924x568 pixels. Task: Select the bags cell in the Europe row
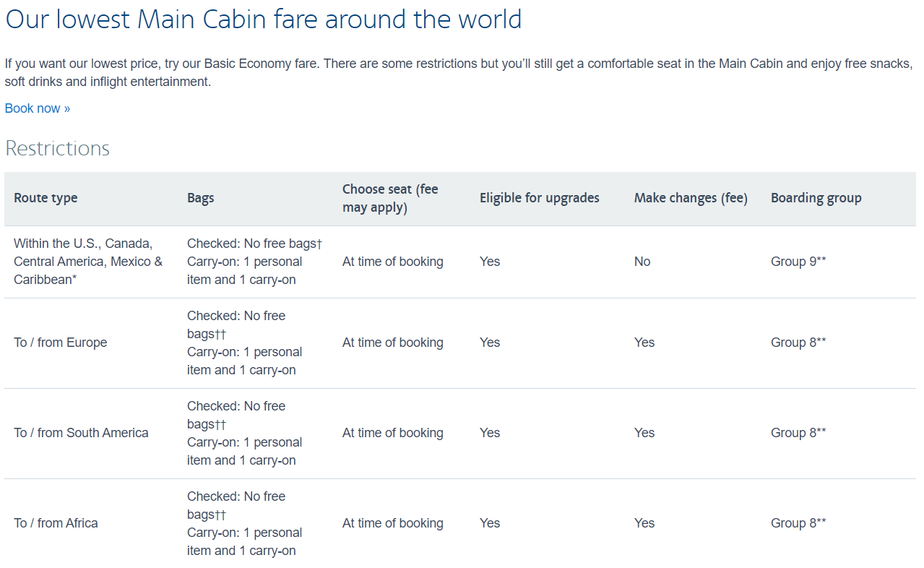pyautogui.click(x=245, y=343)
